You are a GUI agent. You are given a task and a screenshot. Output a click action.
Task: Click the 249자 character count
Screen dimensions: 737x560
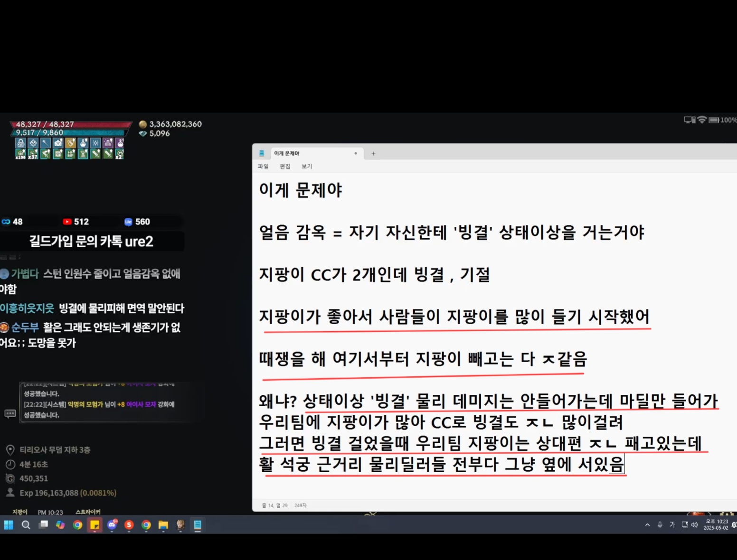[301, 505]
